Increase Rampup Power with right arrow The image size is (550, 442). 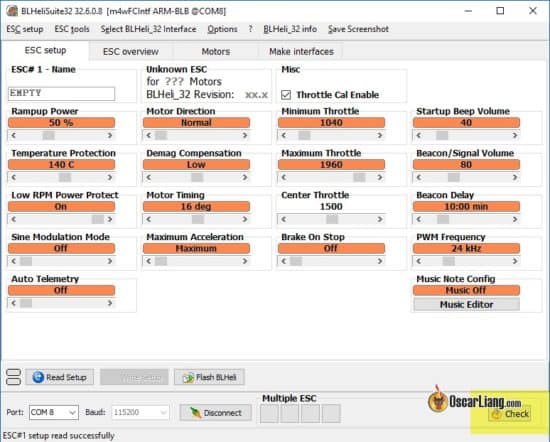point(110,135)
